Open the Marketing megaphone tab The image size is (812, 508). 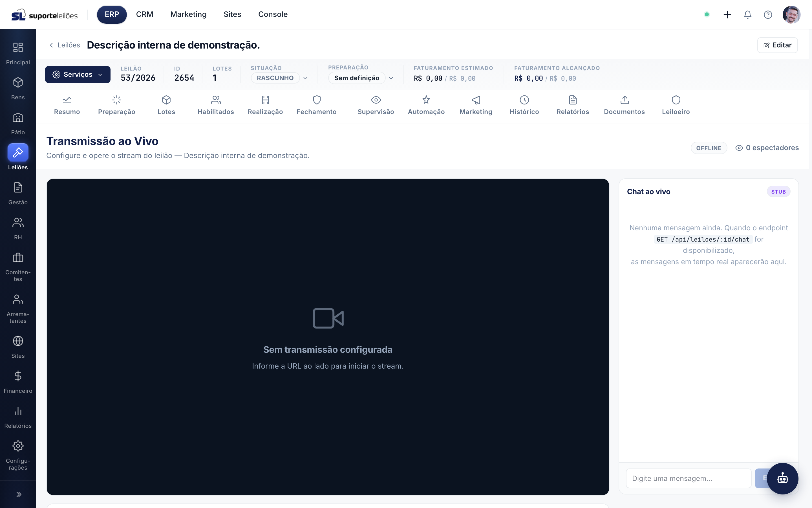tap(476, 106)
